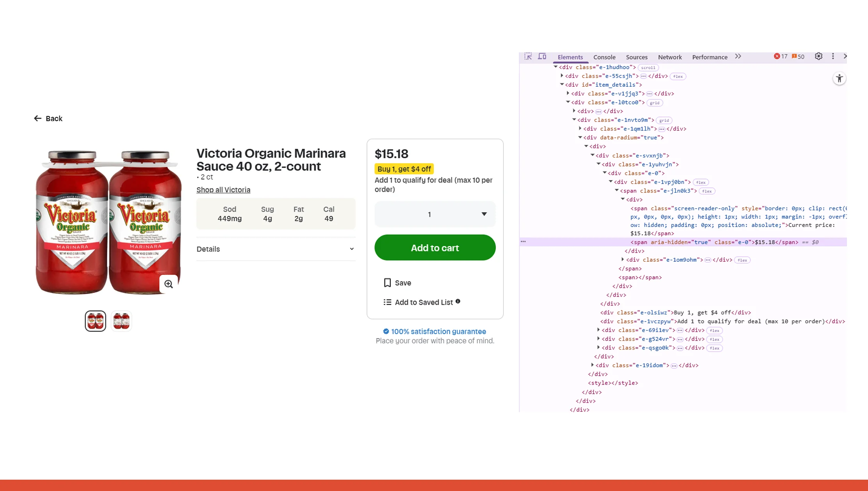Open the more DevTools tabs chevron
This screenshot has height=491, width=868.
point(738,56)
